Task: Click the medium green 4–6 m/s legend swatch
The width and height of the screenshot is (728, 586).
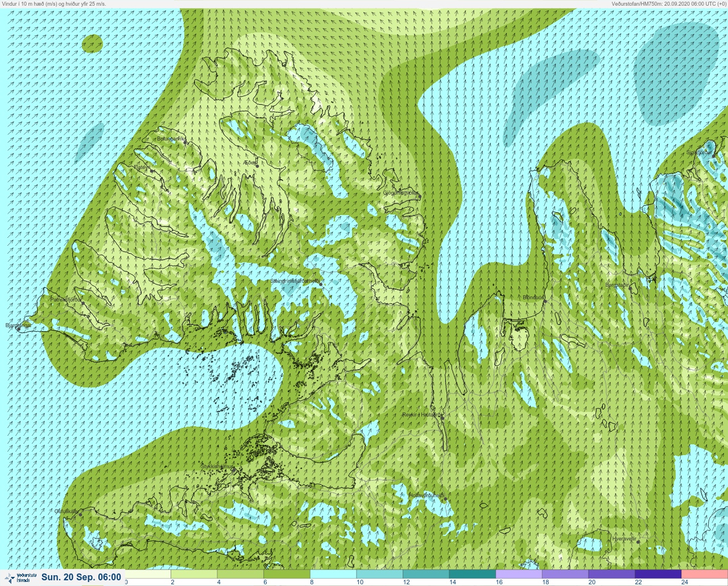Action: coord(241,574)
